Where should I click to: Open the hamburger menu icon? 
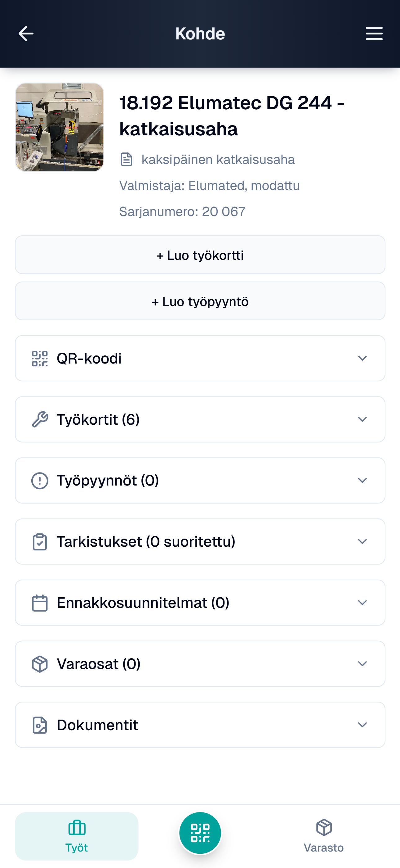point(374,34)
